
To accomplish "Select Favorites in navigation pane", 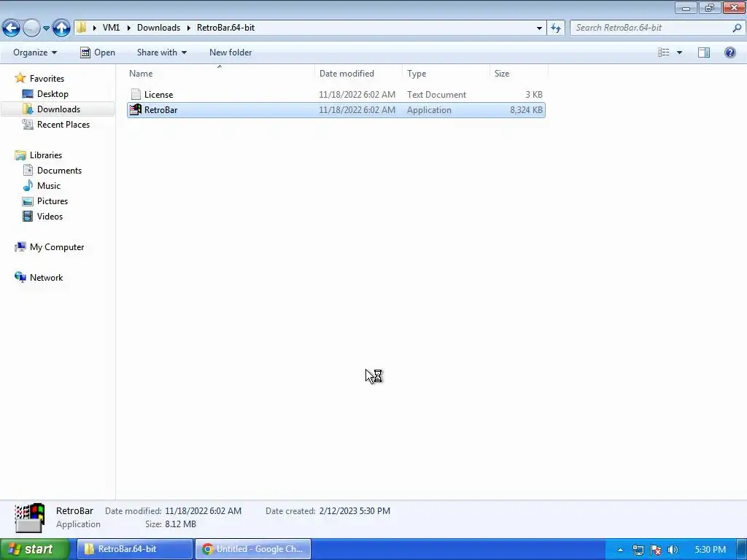I will (47, 79).
